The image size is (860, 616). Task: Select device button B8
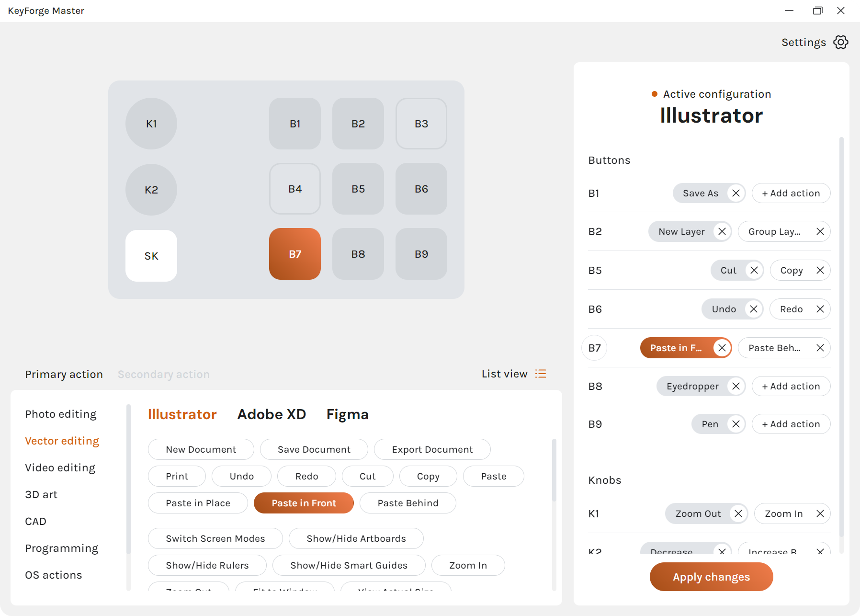coord(358,254)
